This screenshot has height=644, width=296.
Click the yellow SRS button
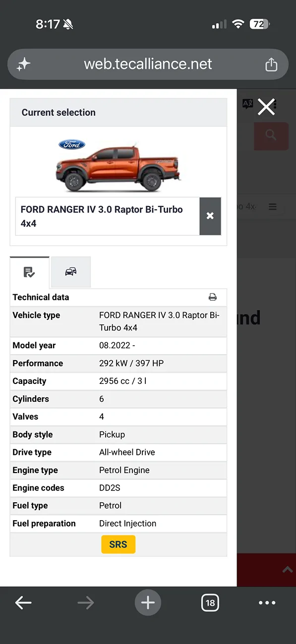pos(118,544)
